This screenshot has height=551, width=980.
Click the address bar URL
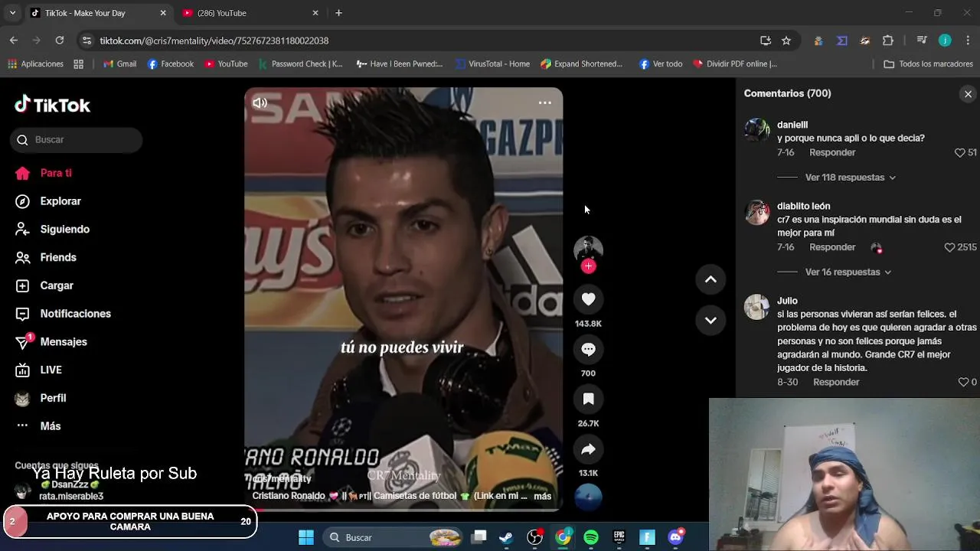coord(214,41)
